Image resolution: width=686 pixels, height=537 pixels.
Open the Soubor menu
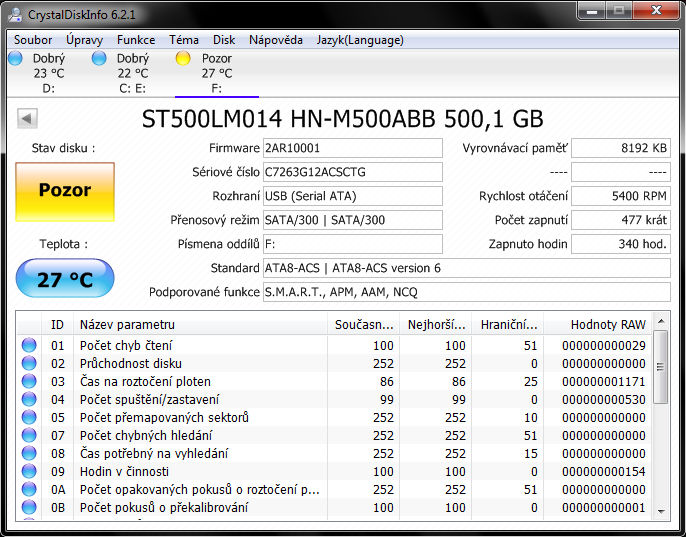33,40
